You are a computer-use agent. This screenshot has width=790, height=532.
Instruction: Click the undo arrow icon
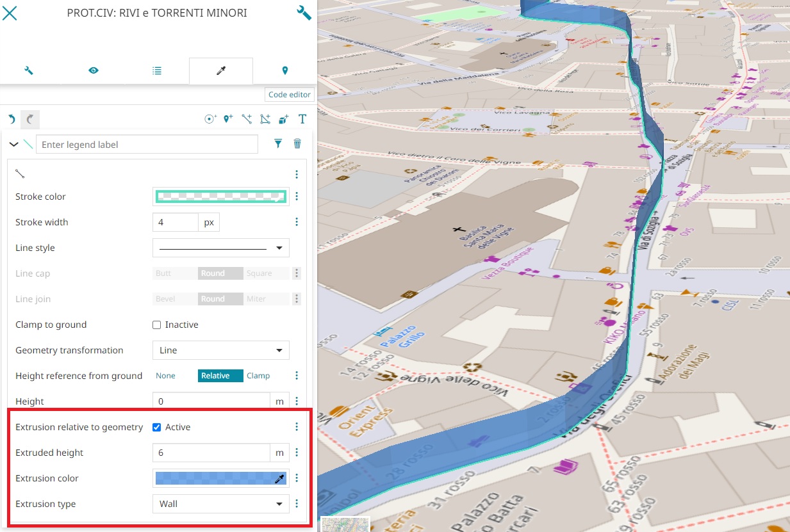click(x=12, y=119)
